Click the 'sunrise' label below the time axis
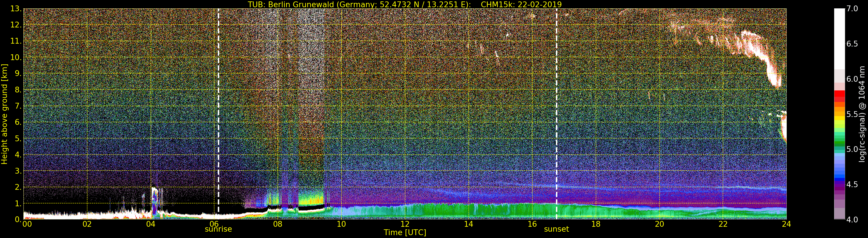868x238 pixels. click(218, 229)
